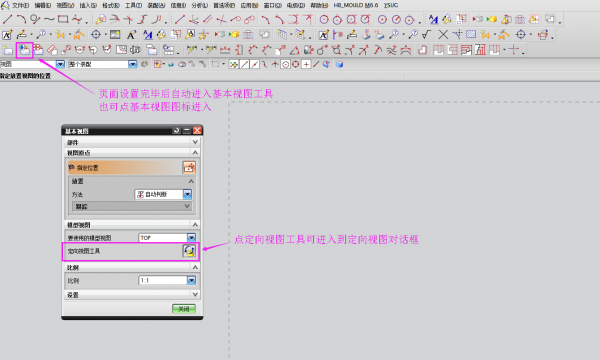Open the Tools menu
This screenshot has height=360, width=600.
pos(133,5)
